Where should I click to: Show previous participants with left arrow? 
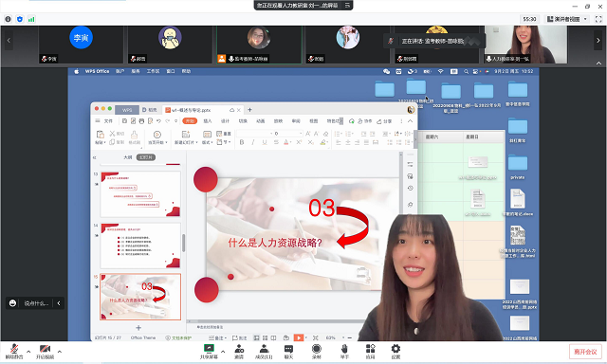(9, 40)
